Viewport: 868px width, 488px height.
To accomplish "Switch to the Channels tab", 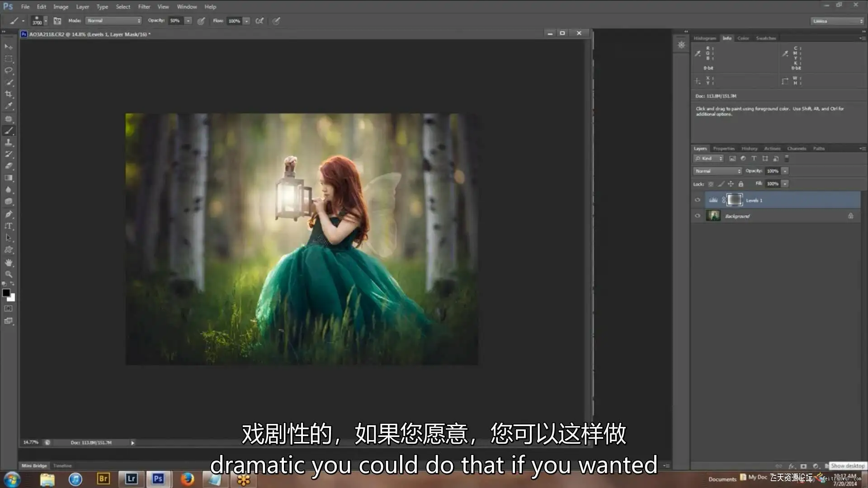I will coord(796,149).
